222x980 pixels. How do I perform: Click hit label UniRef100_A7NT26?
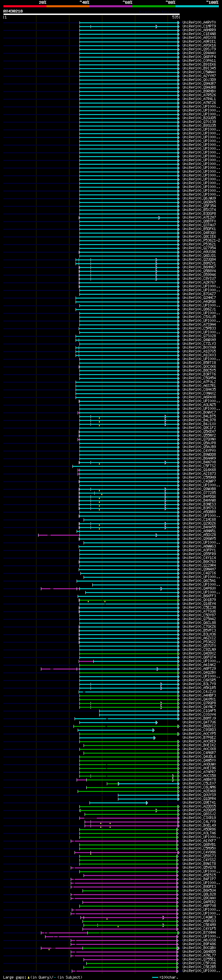pos(199,103)
